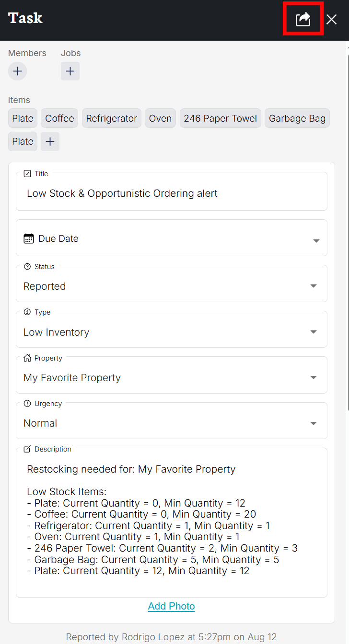349x644 pixels.
Task: Select the Coffee item chip
Action: coord(59,118)
